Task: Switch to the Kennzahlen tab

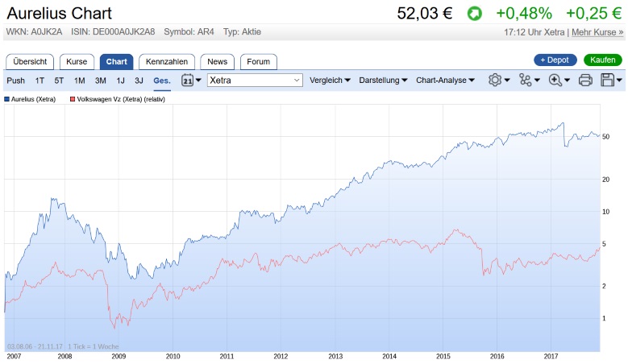Action: pos(167,61)
